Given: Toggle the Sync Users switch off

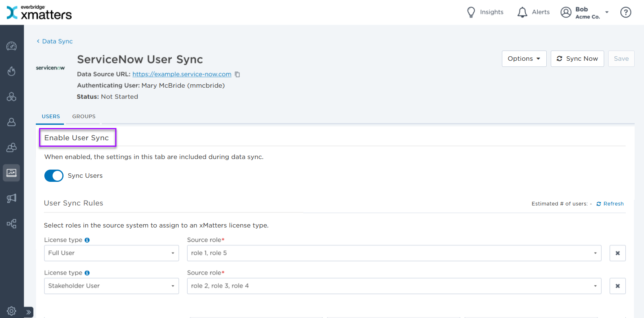Looking at the screenshot, I should pos(54,176).
